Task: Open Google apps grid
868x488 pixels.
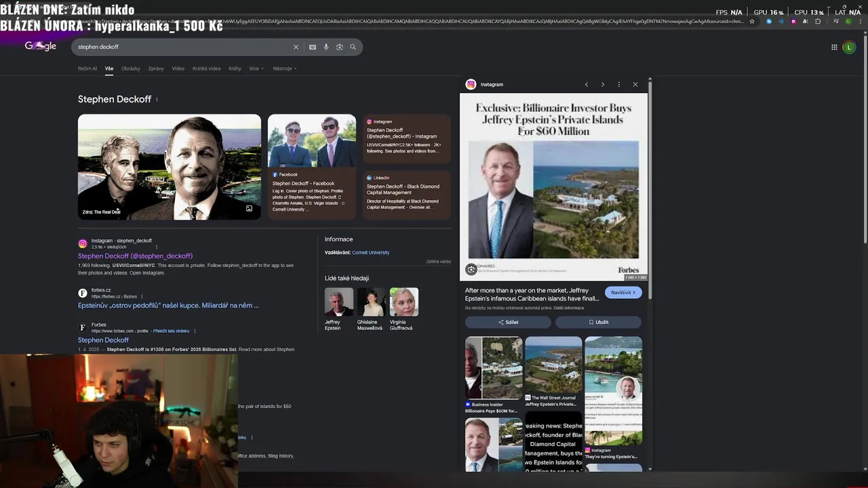Action: pyautogui.click(x=834, y=47)
